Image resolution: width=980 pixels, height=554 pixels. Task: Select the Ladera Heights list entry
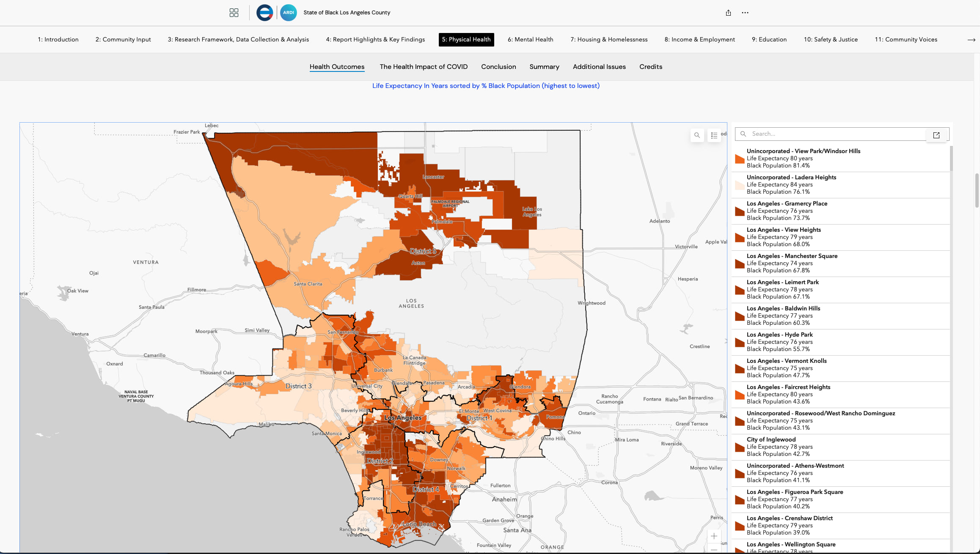coord(791,184)
